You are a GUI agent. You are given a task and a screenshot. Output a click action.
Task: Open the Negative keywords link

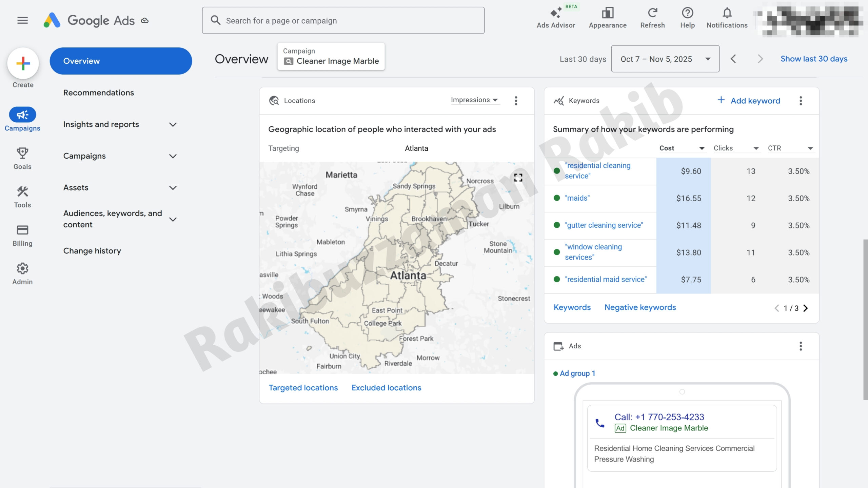click(x=640, y=307)
